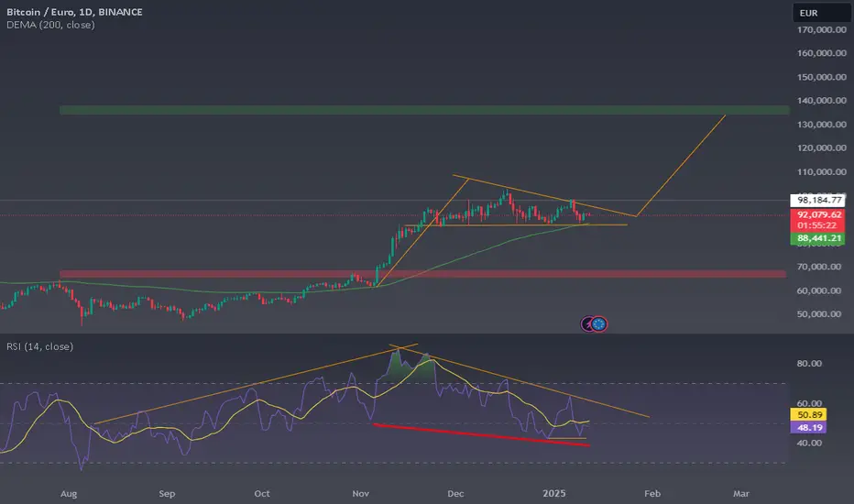Click the 40.00 RSI axis label
The image size is (854, 504).
[x=809, y=443]
